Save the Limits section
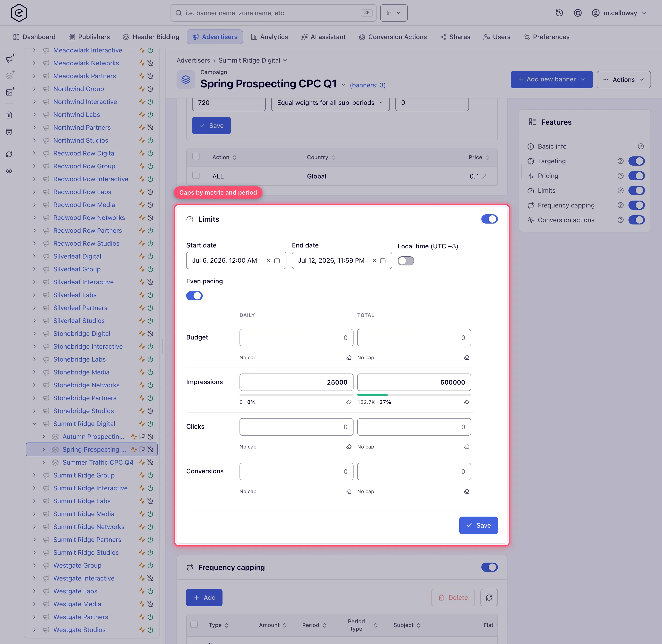Screen dimensions: 662x644 478,525
